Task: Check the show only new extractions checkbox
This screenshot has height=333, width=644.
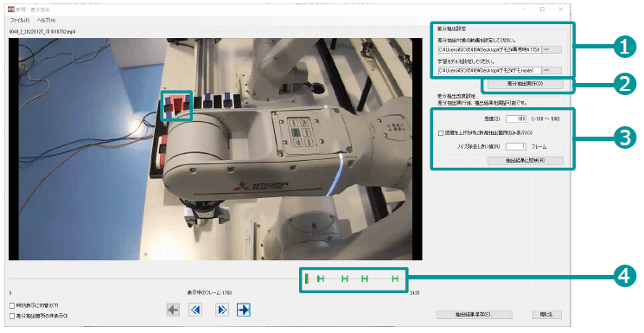Action: (441, 133)
